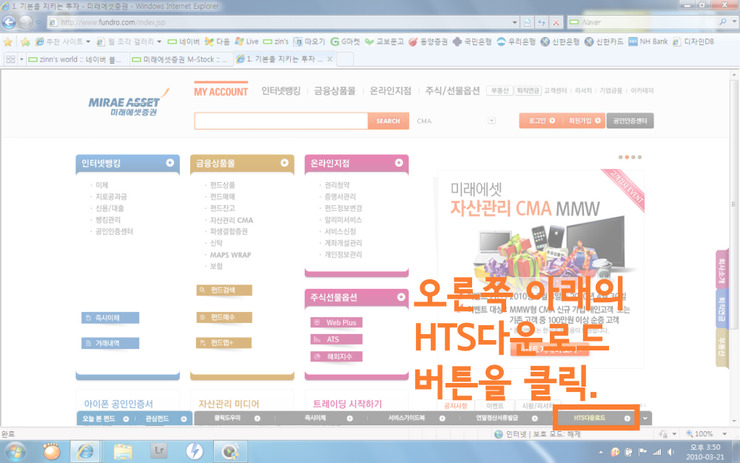Click the plus icon on 온라인지점 panel
This screenshot has width=740, height=463.
[x=399, y=163]
